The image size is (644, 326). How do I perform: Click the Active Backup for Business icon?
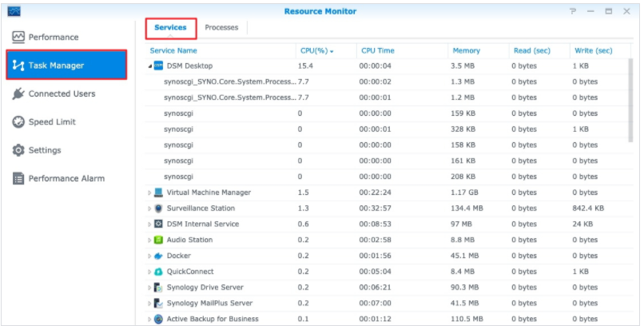click(158, 319)
